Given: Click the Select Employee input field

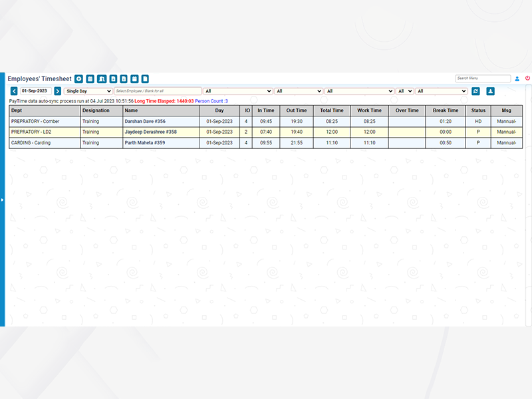Looking at the screenshot, I should 158,91.
